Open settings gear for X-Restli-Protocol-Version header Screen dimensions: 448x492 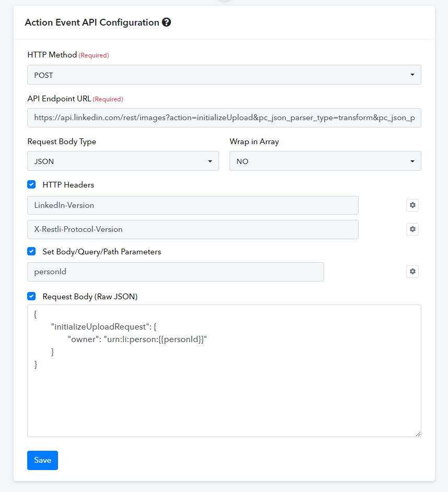[x=412, y=229]
